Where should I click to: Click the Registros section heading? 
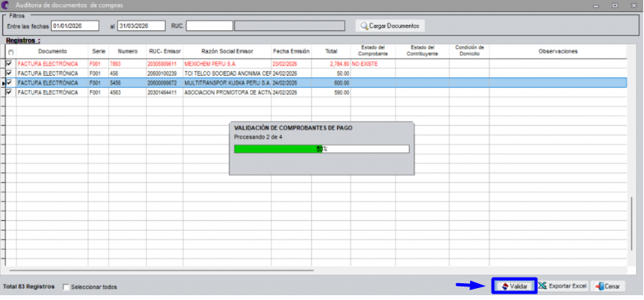(23, 41)
